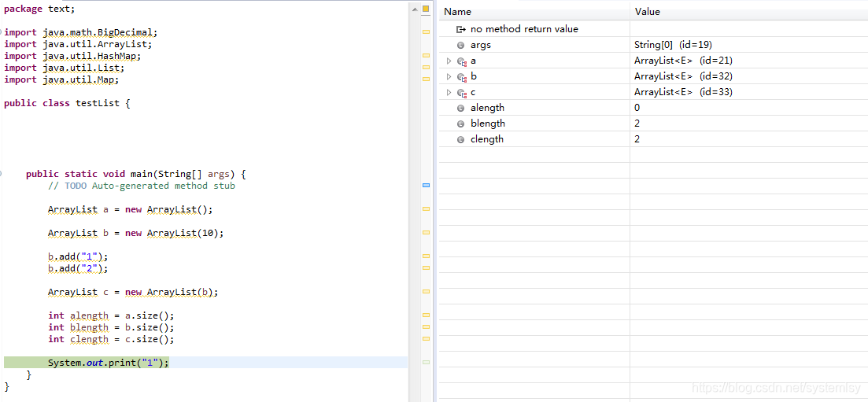Screen dimensions: 868x402
Task: Click the value 0 in the alength row
Action: point(637,108)
